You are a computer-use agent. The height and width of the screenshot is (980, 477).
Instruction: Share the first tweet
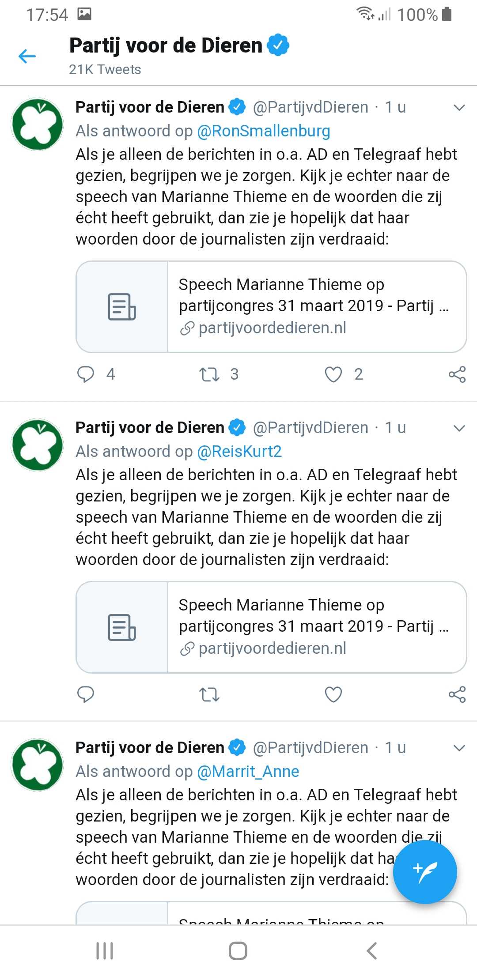[x=457, y=374]
